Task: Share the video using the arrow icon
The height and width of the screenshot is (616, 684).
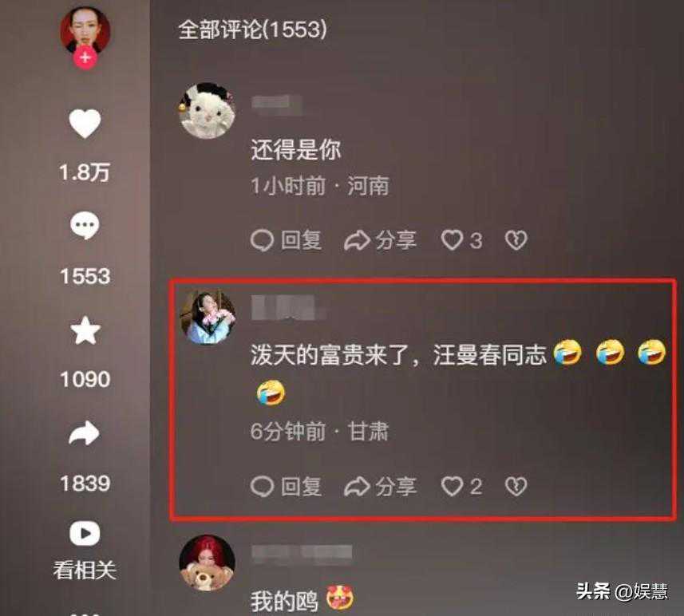Action: pyautogui.click(x=84, y=433)
